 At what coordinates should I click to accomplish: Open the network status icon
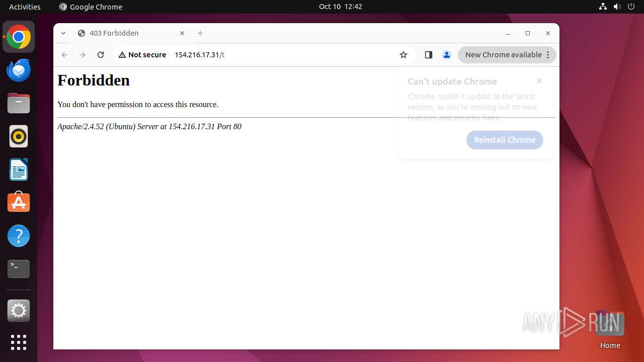pyautogui.click(x=603, y=7)
